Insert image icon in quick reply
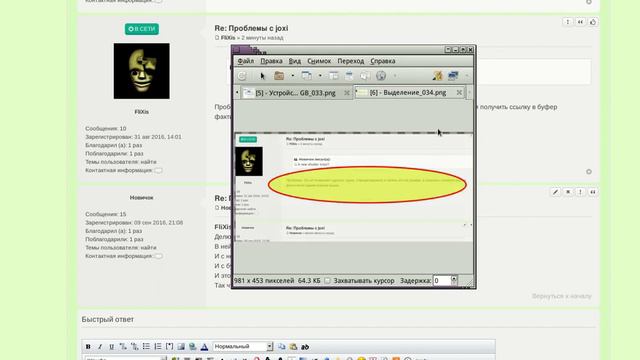The image size is (640, 360). (181, 347)
